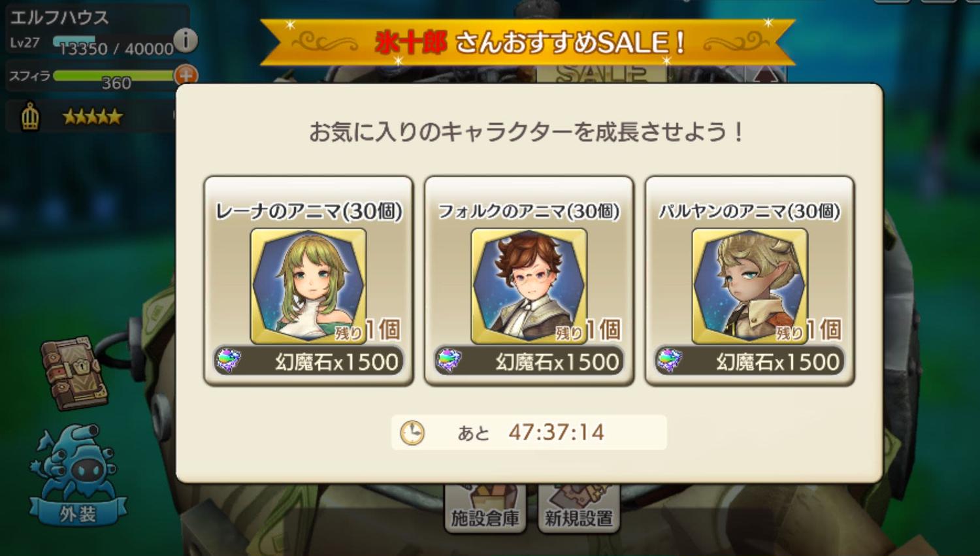Click the gem icon in Lena's price bar

[229, 360]
